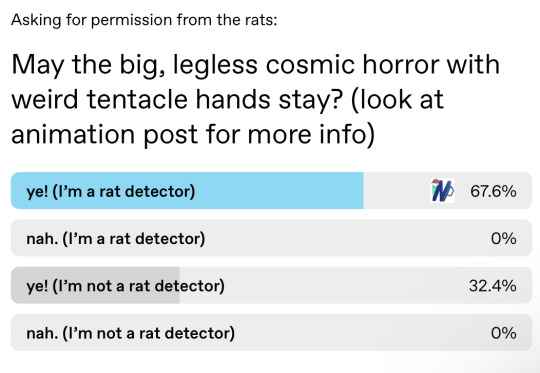Click the 32.4% result percentage
The width and height of the screenshot is (540, 373).
tap(492, 286)
